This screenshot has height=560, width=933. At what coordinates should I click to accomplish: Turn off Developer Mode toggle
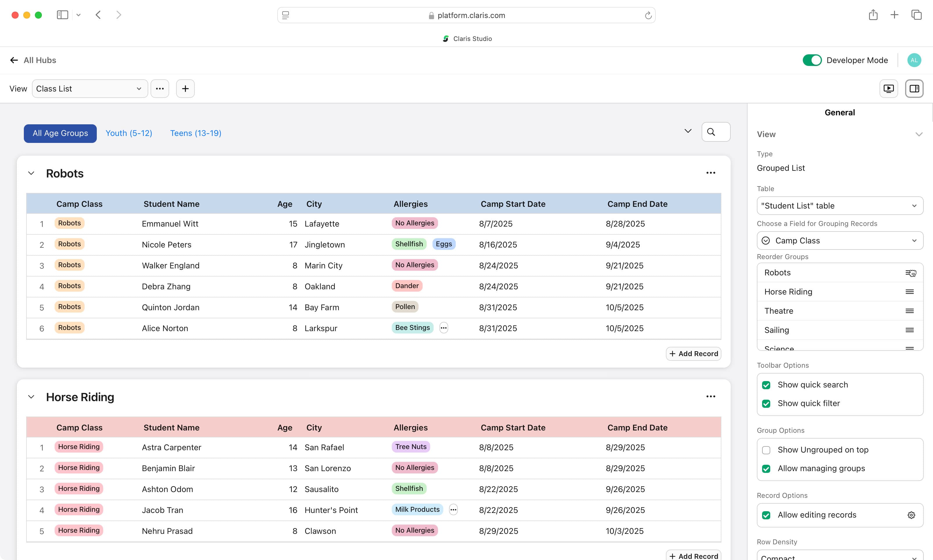pyautogui.click(x=812, y=60)
